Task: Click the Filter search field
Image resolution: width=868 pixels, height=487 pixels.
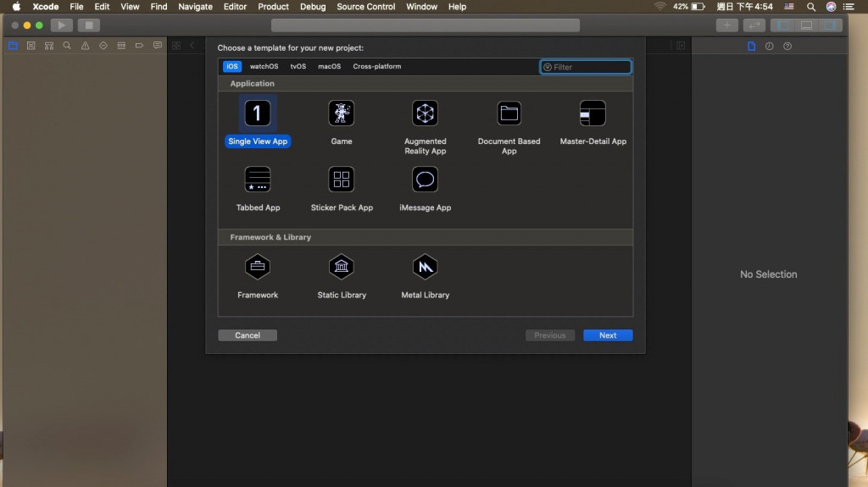Action: [586, 67]
